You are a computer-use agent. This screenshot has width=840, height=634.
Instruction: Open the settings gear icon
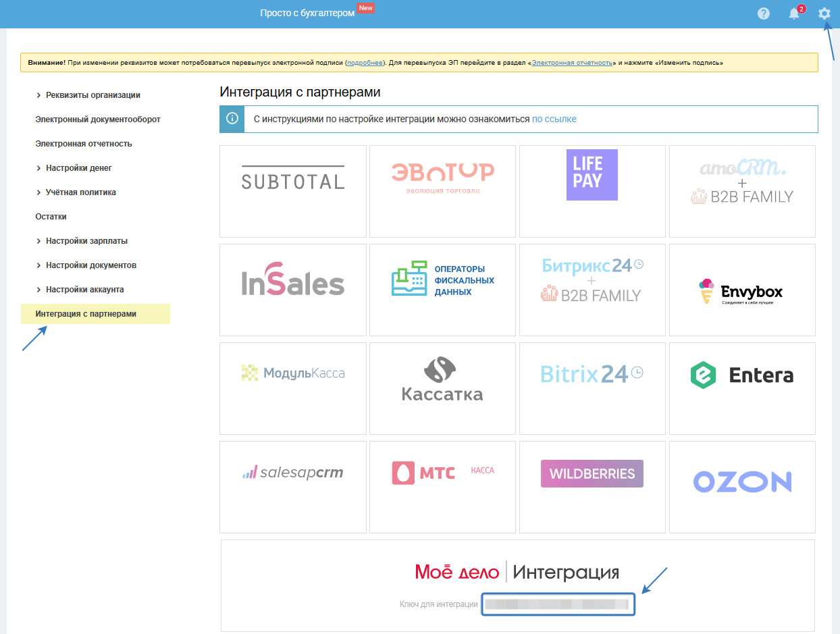point(824,13)
